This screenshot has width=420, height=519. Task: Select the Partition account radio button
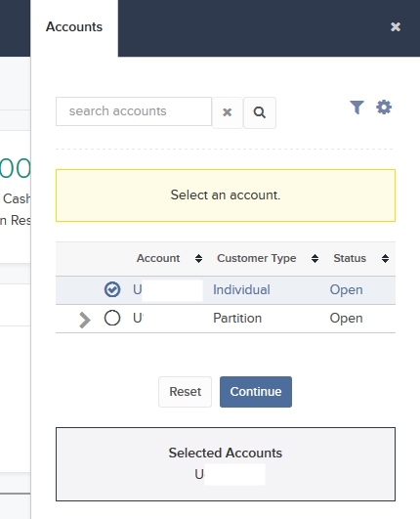click(112, 318)
